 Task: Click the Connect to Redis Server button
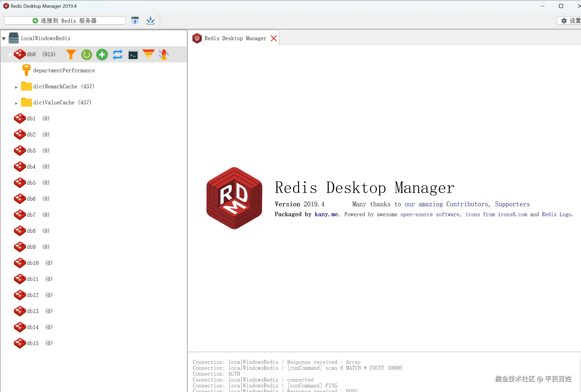click(x=65, y=21)
